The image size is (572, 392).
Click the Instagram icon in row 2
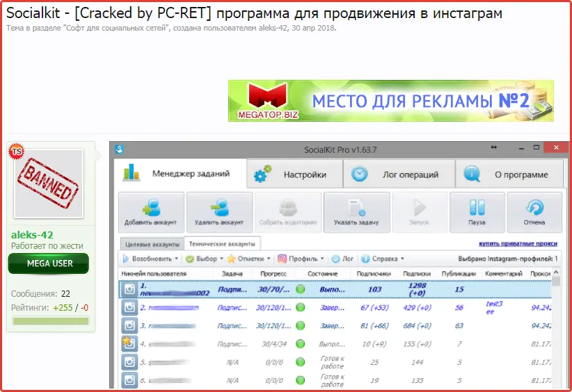(129, 307)
